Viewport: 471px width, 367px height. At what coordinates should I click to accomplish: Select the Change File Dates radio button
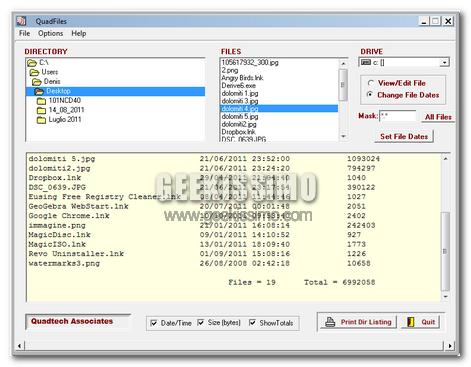tap(370, 95)
